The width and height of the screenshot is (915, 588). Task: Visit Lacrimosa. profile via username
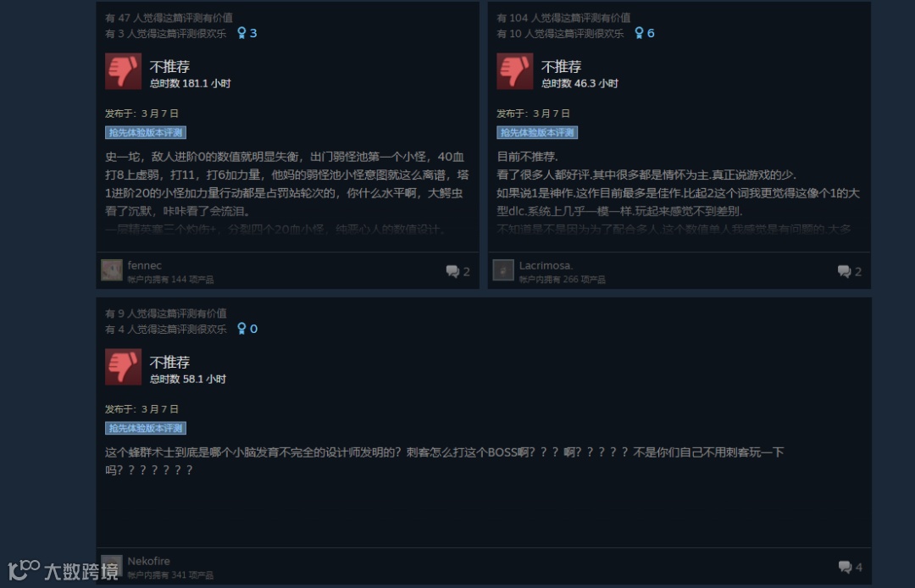pos(546,265)
